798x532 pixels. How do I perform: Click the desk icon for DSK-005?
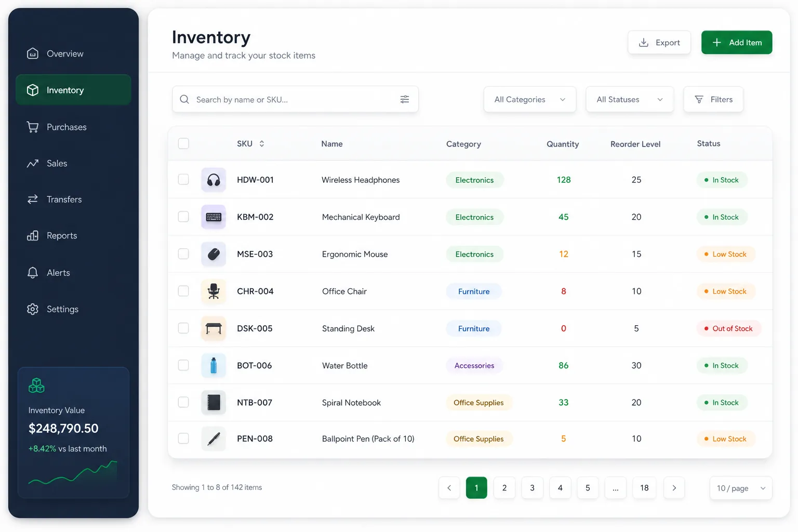pos(214,328)
